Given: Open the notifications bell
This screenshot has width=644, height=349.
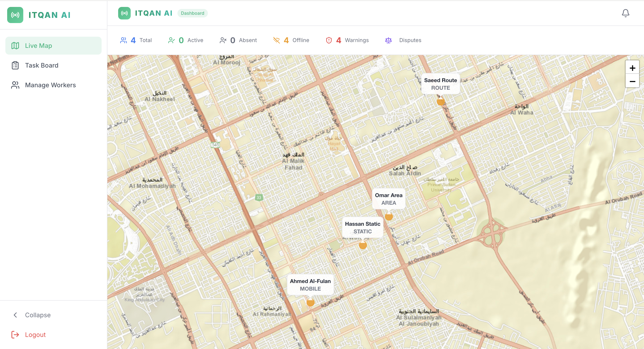Looking at the screenshot, I should (625, 13).
